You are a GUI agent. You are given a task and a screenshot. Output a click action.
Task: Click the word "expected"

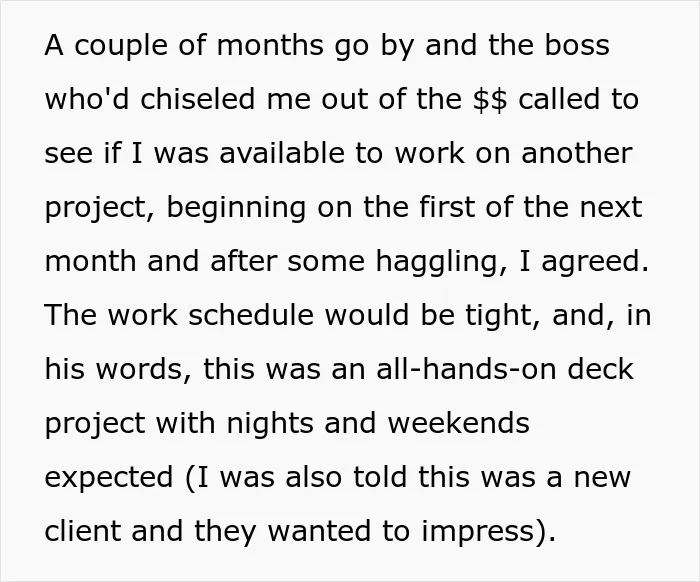pos(108,478)
